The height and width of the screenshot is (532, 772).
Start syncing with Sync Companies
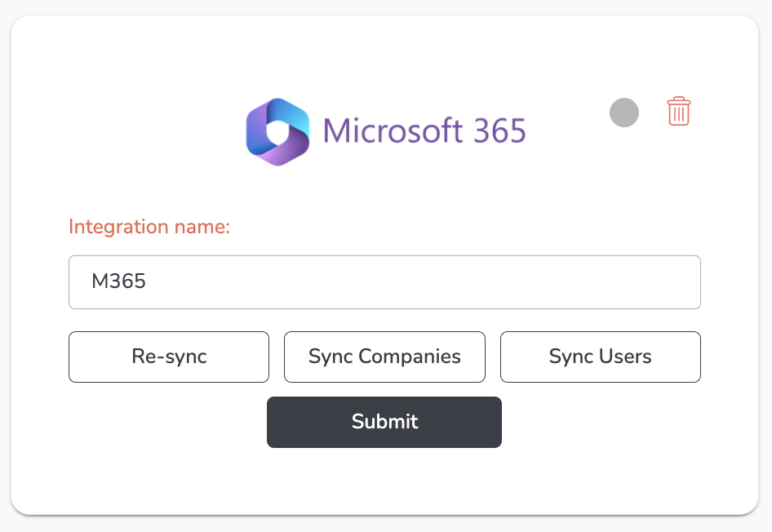coord(384,357)
